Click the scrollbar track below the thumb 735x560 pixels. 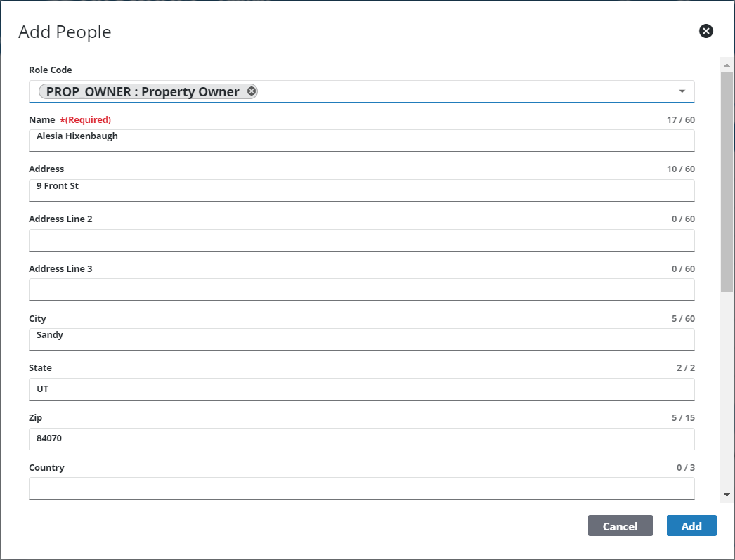tap(727, 393)
